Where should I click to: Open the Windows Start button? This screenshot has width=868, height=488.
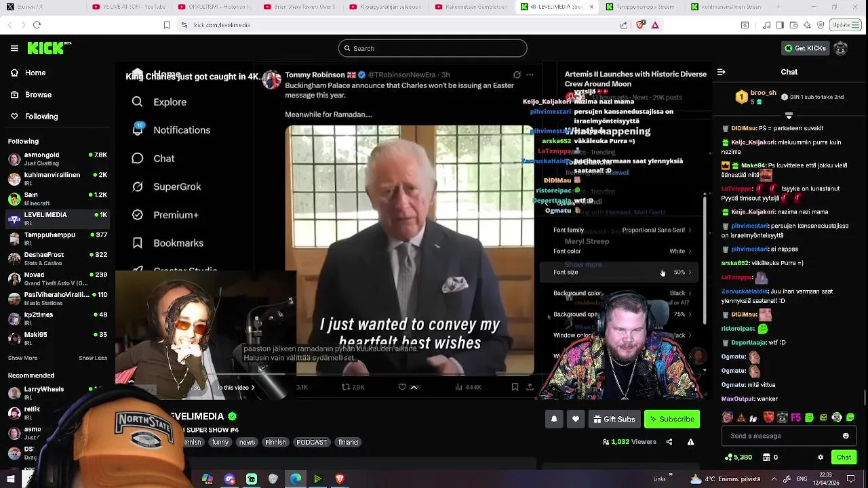10,479
